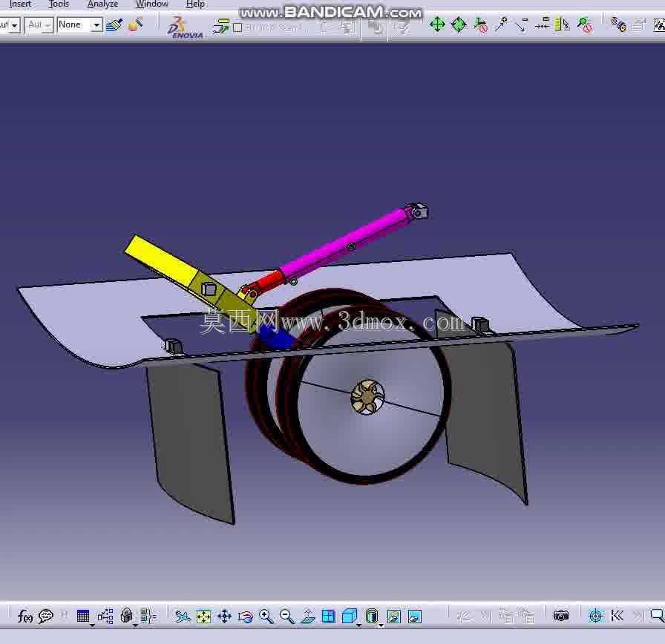The height and width of the screenshot is (644, 665).
Task: Open the Tools menu
Action: pos(59,4)
